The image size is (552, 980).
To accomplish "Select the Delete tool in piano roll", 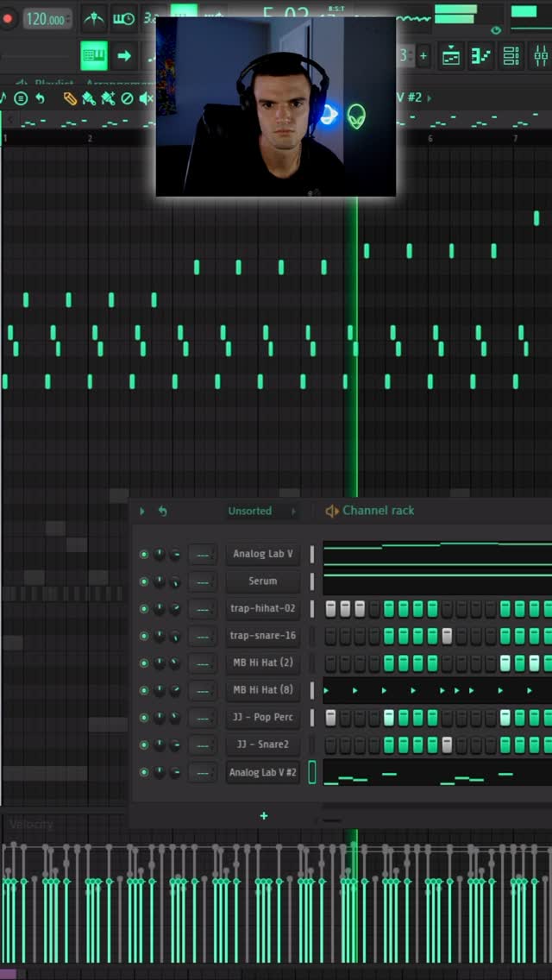I will pyautogui.click(x=128, y=98).
